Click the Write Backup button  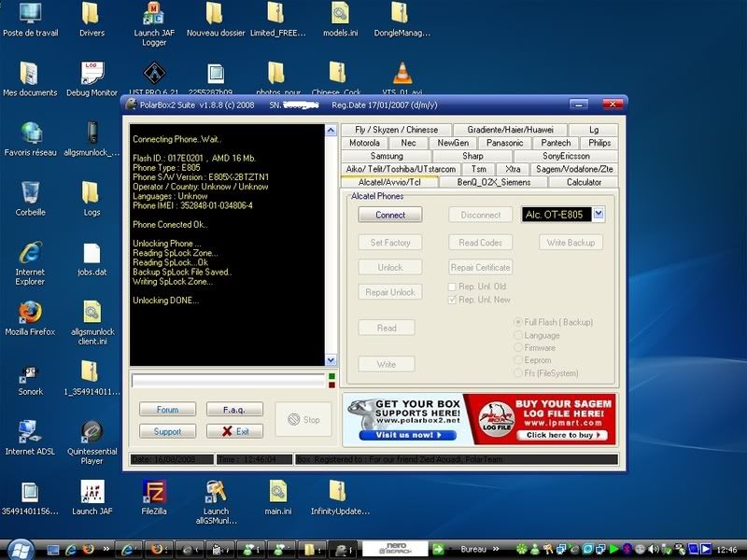tap(571, 243)
